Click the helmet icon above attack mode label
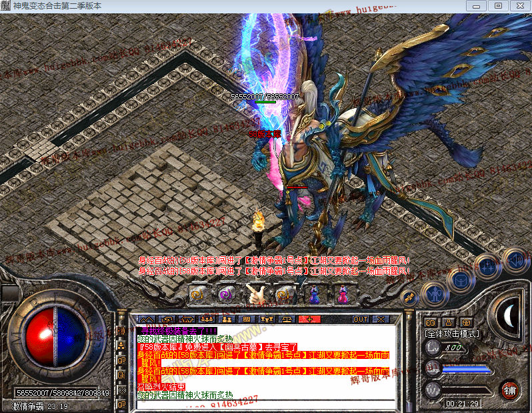The height and width of the screenshot is (413, 532). [466, 322]
